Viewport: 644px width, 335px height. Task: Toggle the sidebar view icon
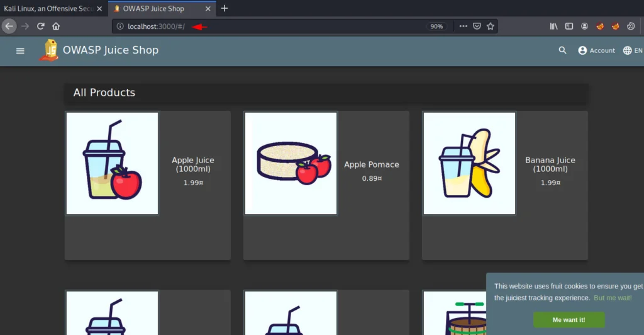tap(569, 26)
